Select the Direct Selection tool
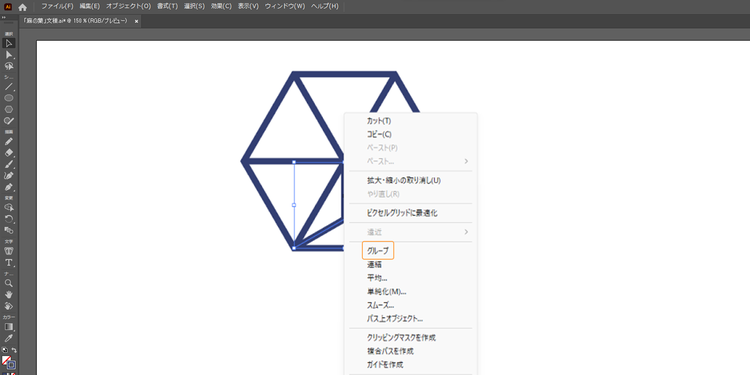The image size is (750, 375). tap(9, 55)
